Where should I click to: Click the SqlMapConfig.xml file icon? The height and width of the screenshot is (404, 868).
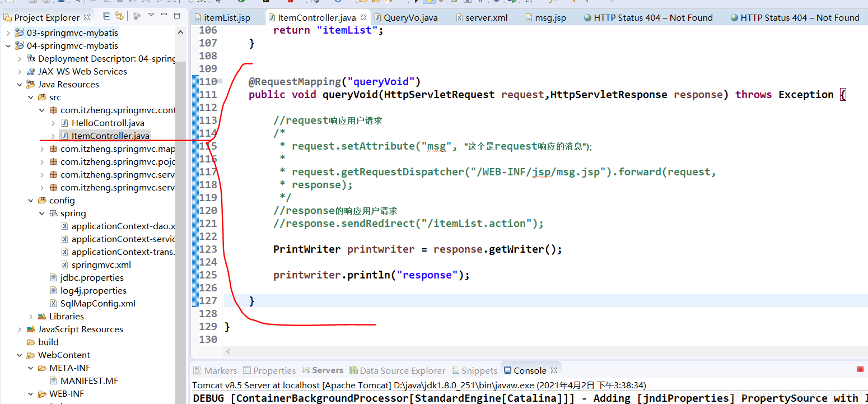(54, 303)
